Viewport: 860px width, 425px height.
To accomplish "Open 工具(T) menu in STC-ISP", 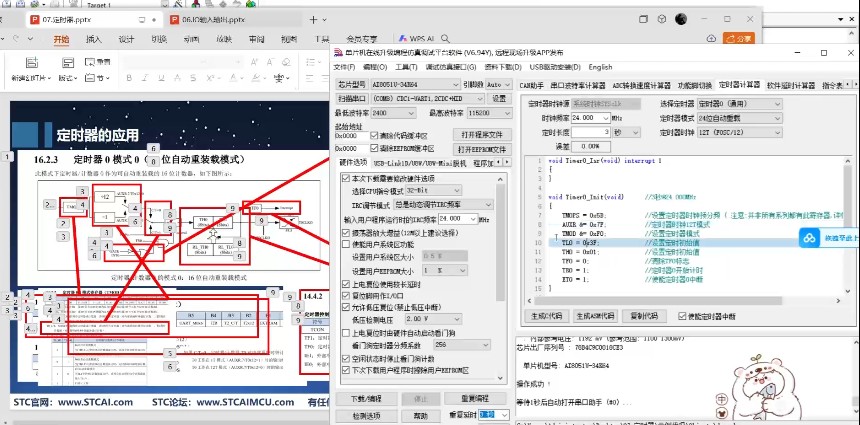I will tap(406, 67).
